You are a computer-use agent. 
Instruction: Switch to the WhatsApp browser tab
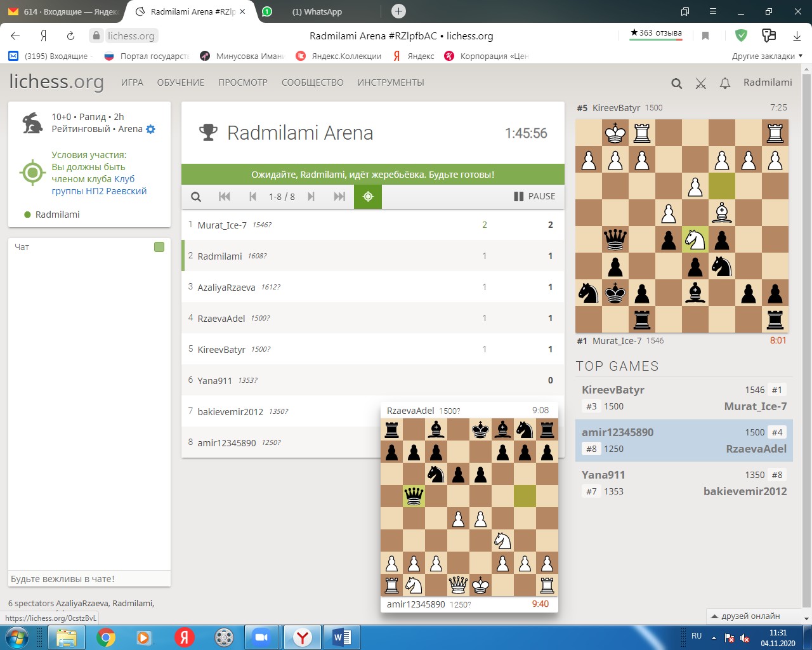pos(316,11)
